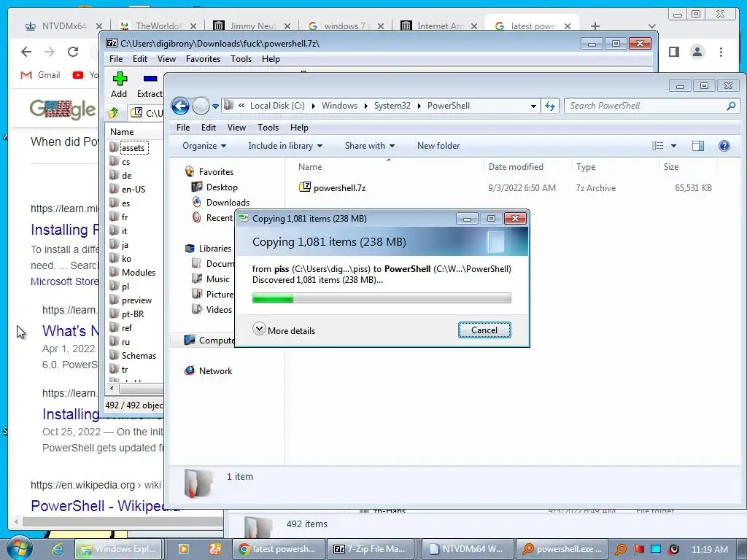Open 7-Zip Favorites menu
Image resolution: width=747 pixels, height=560 pixels.
click(x=203, y=59)
